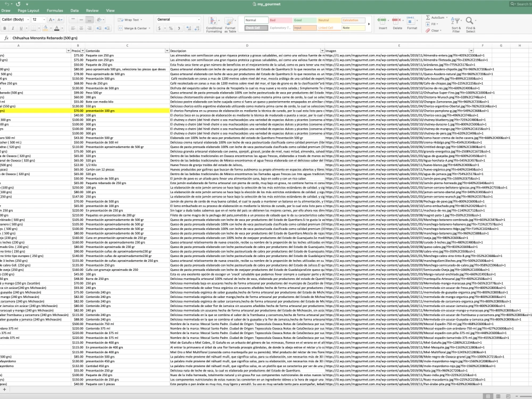Open the Contenido column filter dropdown

coord(167,51)
